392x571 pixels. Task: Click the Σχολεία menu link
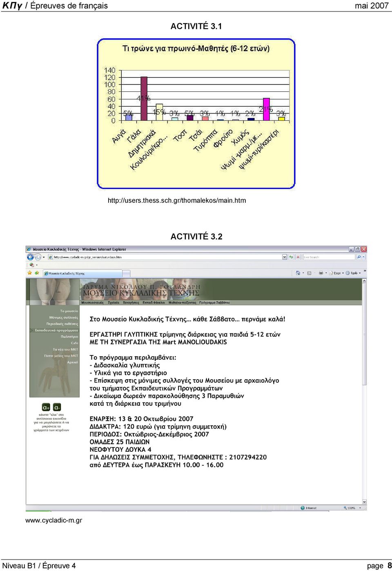point(114,302)
